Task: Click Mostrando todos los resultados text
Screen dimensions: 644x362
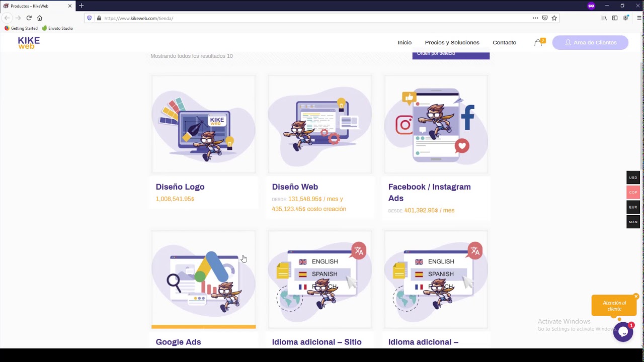Action: 192,56
